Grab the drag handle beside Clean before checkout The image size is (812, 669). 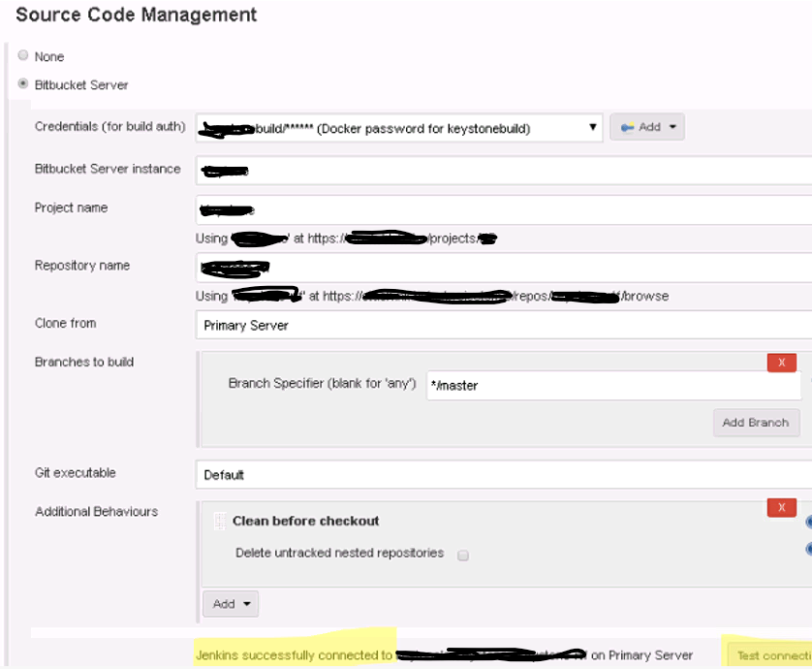click(219, 522)
